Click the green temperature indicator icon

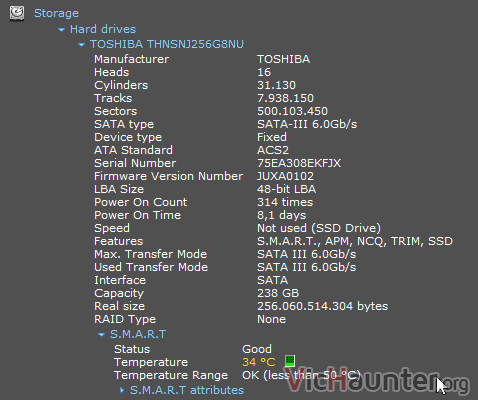(x=290, y=360)
